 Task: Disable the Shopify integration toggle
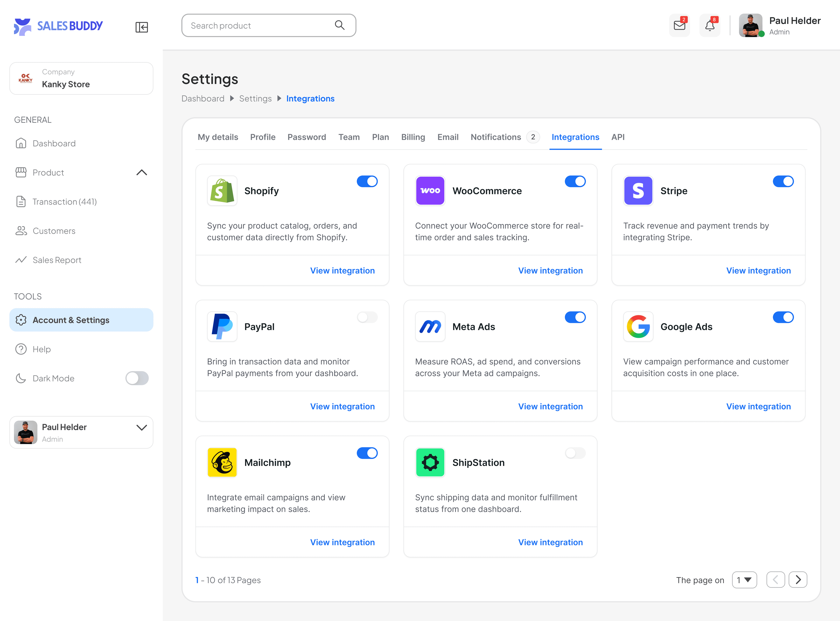click(367, 181)
